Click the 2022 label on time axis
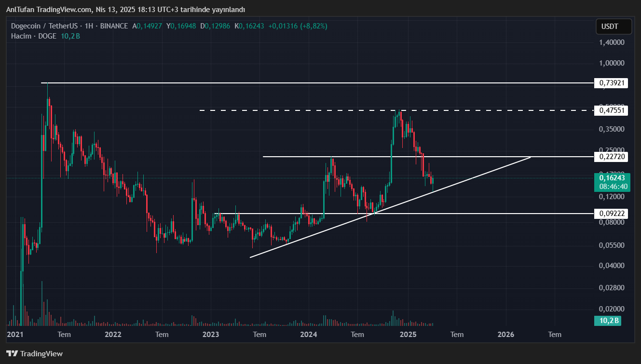 (x=113, y=334)
